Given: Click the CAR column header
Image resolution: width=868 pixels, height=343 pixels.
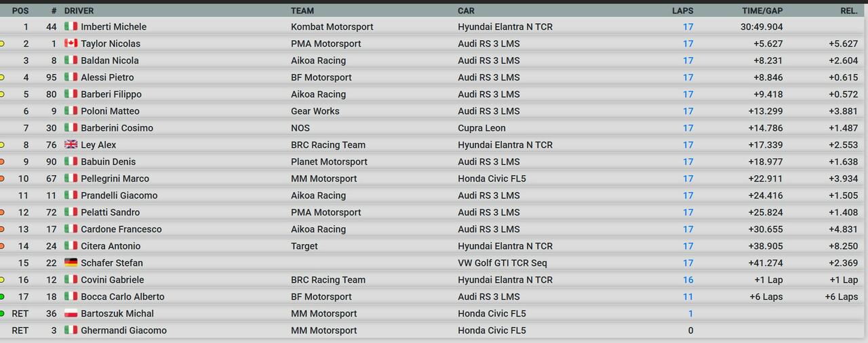Looking at the screenshot, I should 466,11.
